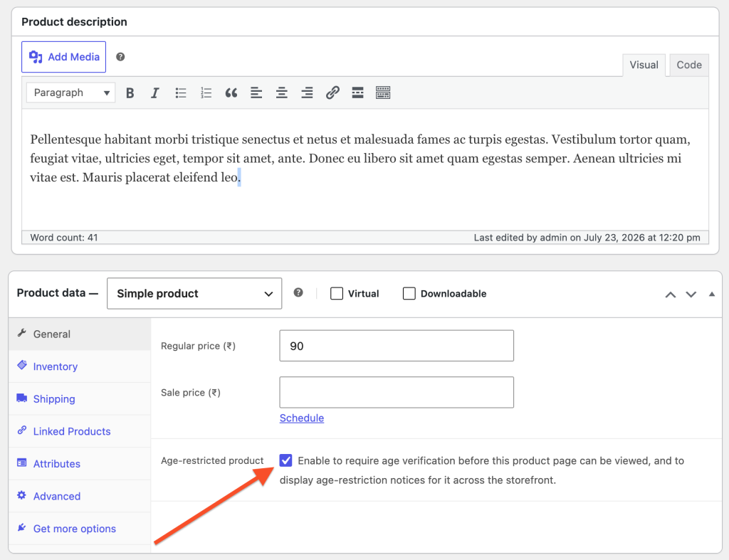Open the Shipping tab
Viewport: 729px width, 560px height.
coord(80,398)
